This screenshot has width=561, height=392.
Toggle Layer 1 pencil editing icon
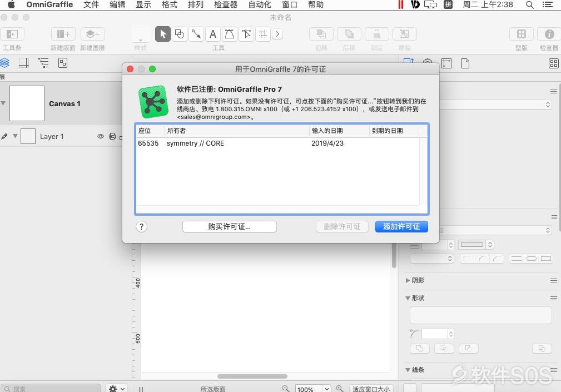4,136
